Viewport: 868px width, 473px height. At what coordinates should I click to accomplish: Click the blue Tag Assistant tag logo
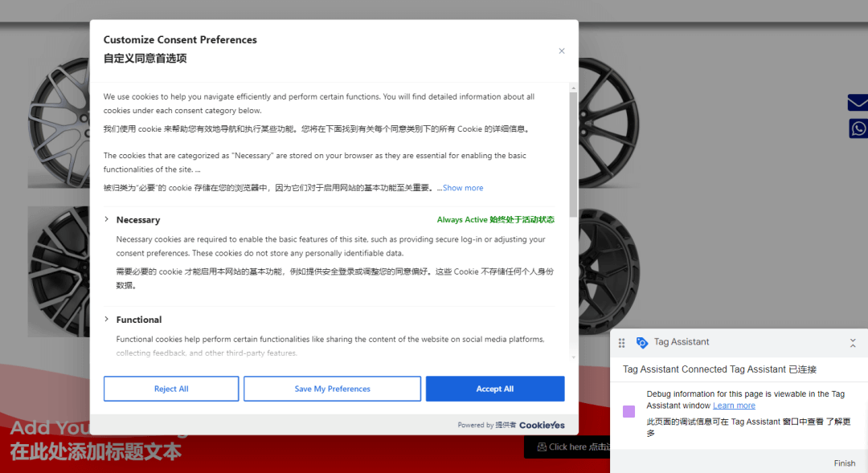[641, 343]
